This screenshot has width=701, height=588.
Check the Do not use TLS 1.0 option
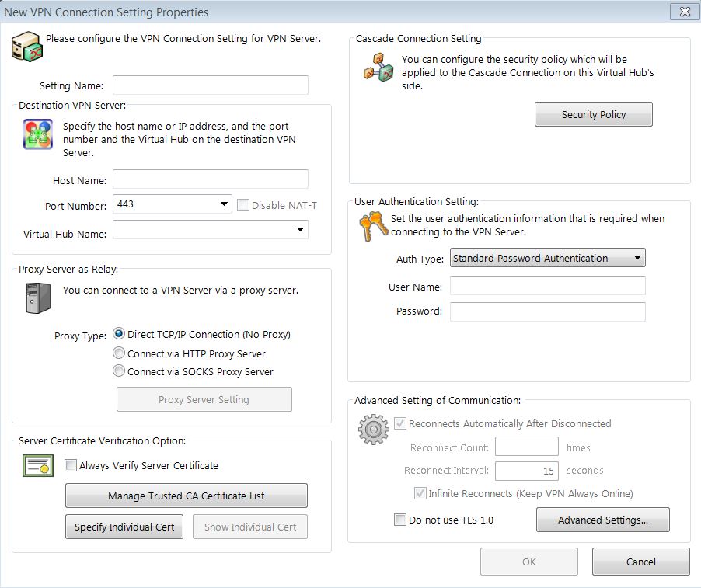coord(399,520)
